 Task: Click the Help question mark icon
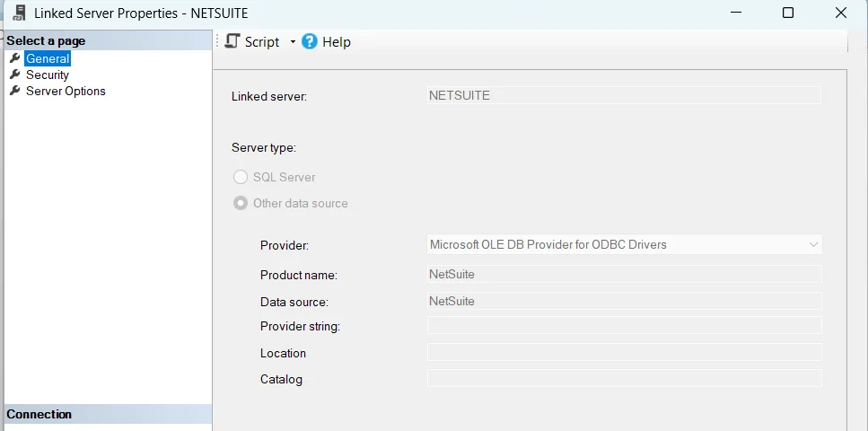(310, 41)
